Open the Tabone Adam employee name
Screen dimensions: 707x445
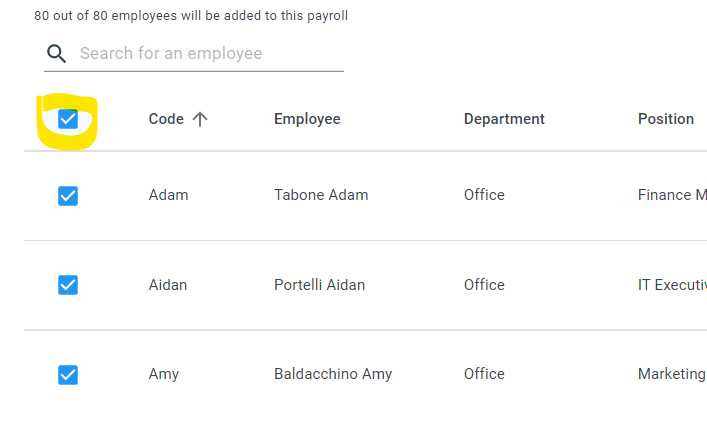click(321, 195)
